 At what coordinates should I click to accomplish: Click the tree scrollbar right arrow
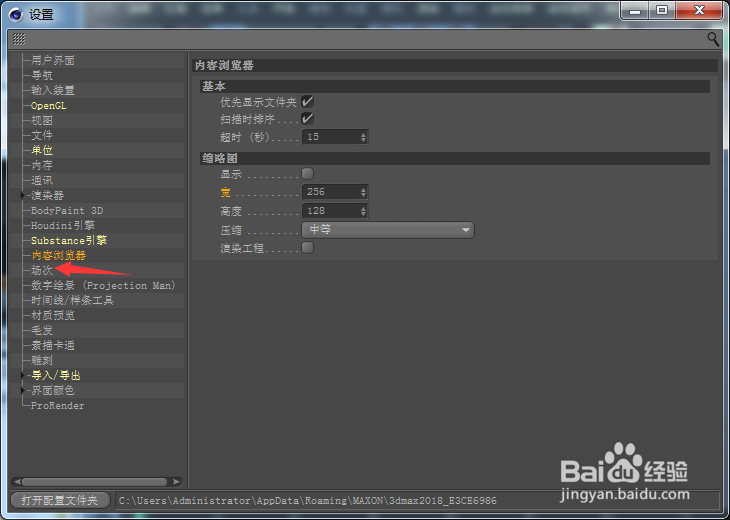[176, 482]
